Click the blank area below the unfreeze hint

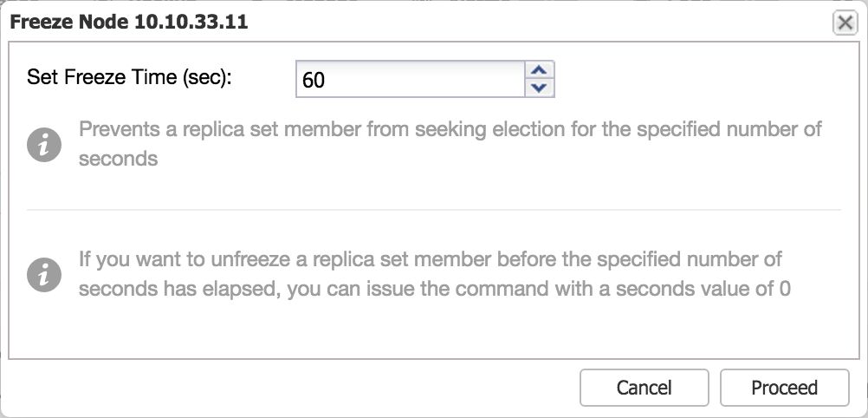pyautogui.click(x=434, y=328)
